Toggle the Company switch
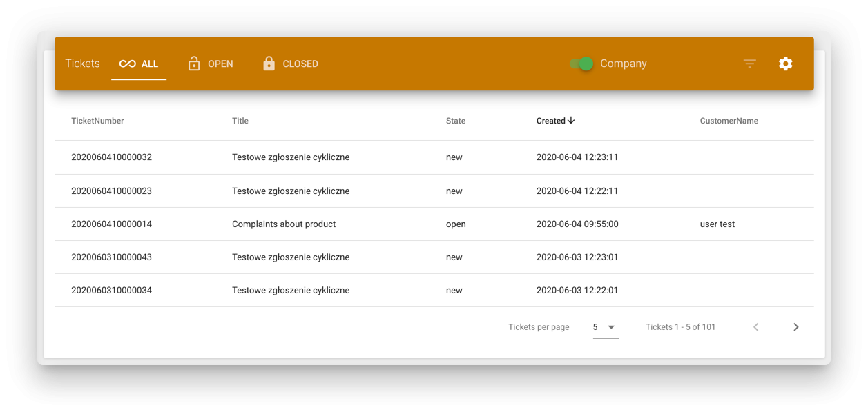Screen dimensions: 868x410 (581, 64)
